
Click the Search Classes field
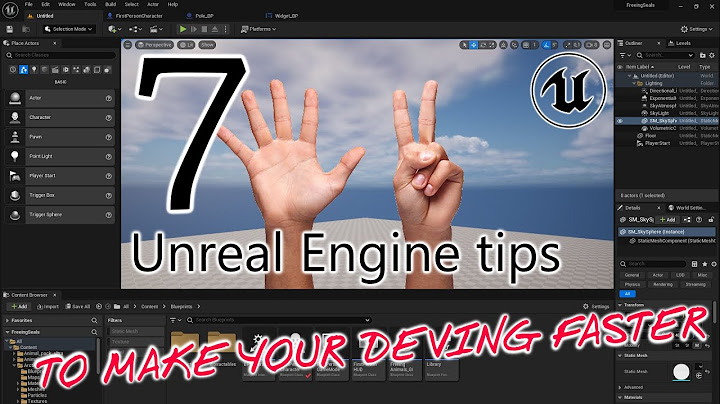click(x=60, y=55)
